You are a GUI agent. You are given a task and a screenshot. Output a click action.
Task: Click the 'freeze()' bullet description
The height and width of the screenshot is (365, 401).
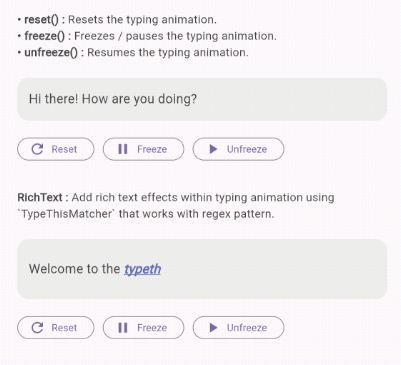point(147,36)
